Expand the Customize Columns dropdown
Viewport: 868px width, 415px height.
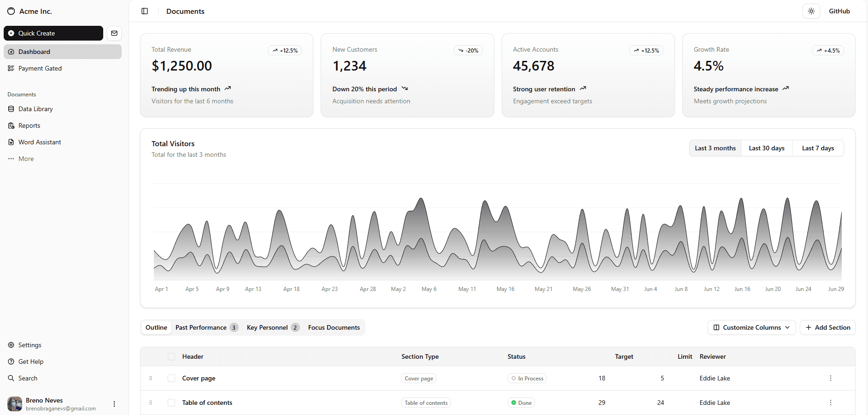pyautogui.click(x=751, y=327)
